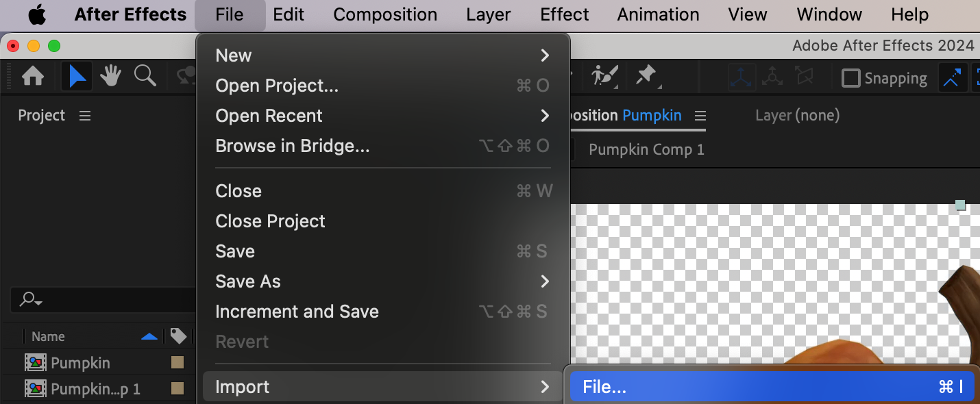
Task: Select the Puppet Pin tool
Action: pyautogui.click(x=646, y=76)
